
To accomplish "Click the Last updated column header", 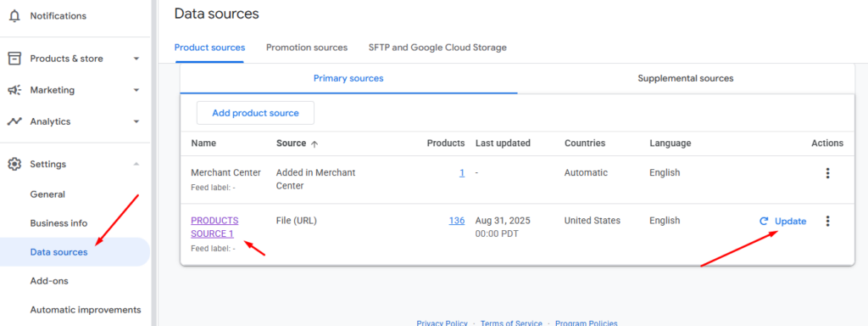I will 503,143.
